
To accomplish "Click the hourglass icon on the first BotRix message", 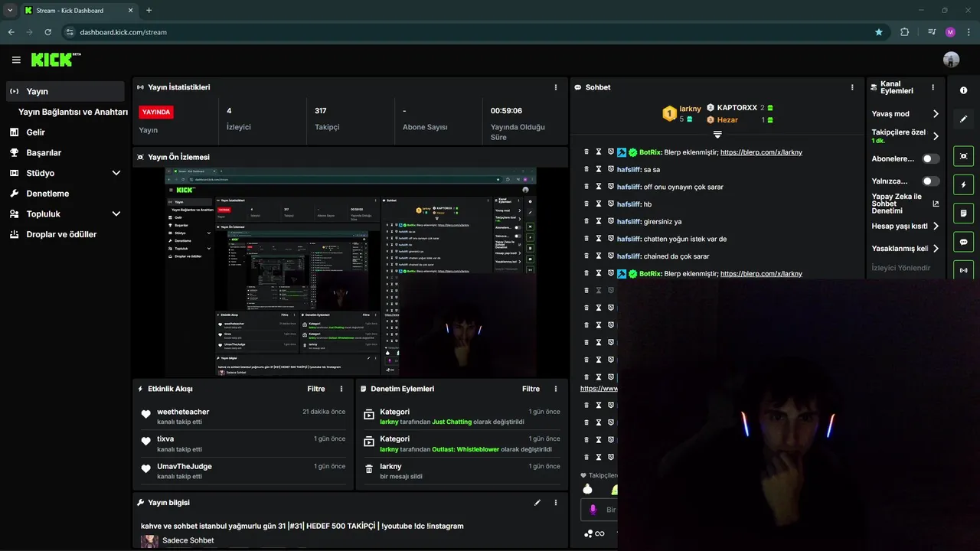I will 599,152.
